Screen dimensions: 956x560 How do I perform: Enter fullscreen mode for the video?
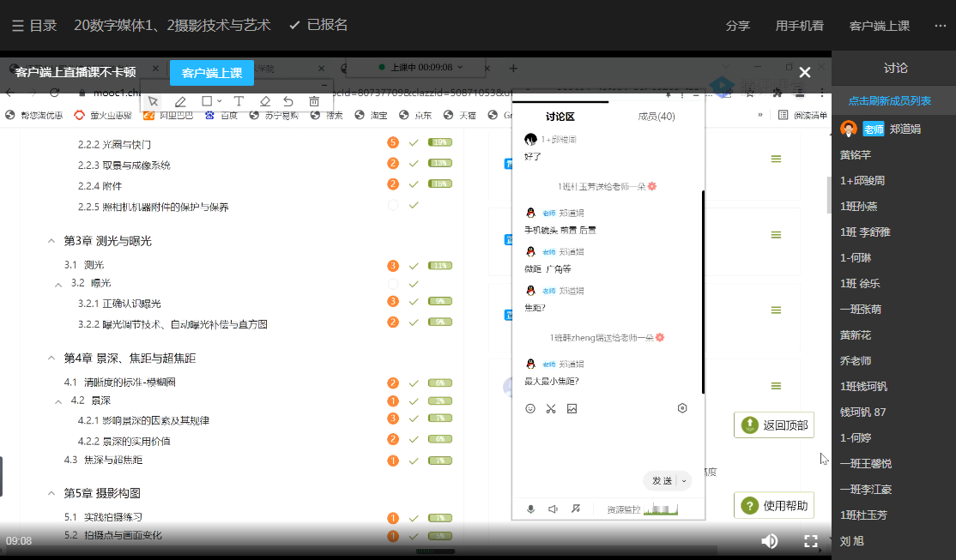click(810, 540)
